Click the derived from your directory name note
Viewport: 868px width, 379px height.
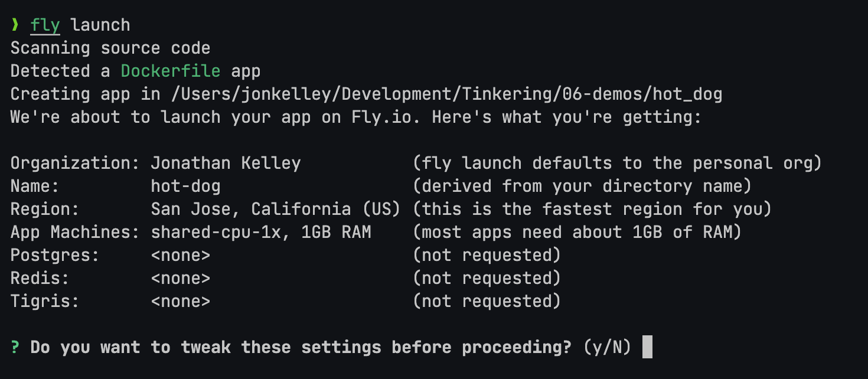point(582,187)
